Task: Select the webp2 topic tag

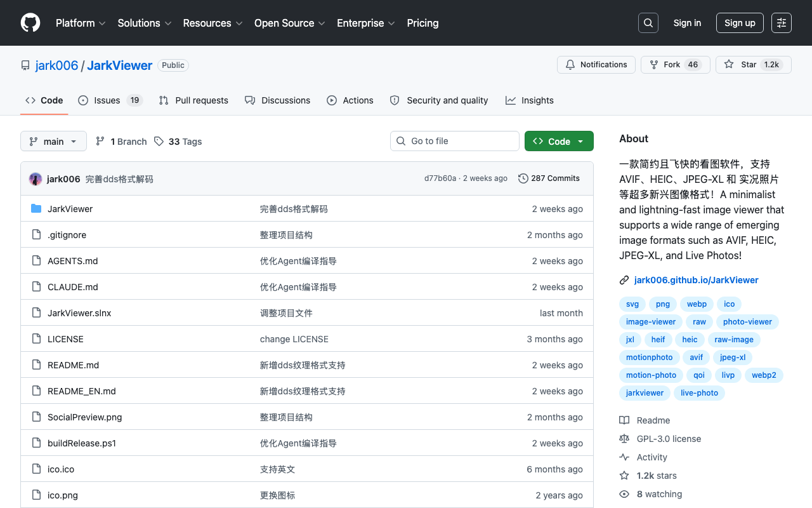Action: [x=764, y=375]
